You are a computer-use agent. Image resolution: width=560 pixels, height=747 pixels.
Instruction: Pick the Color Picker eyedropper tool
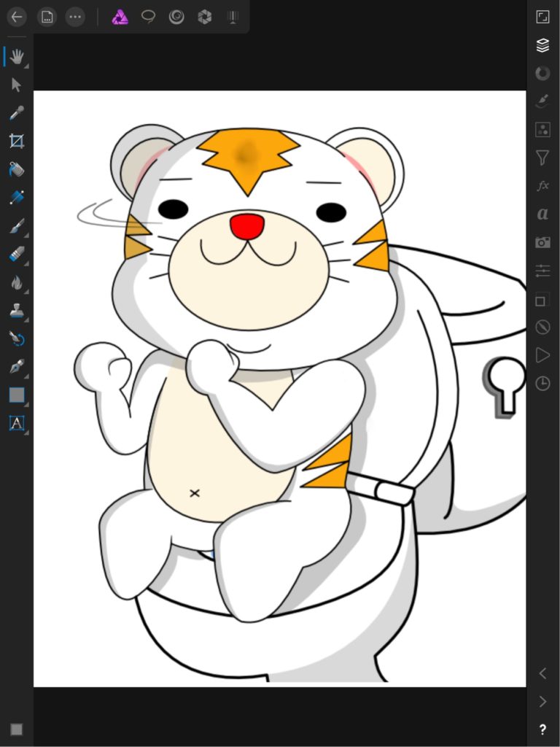[16, 113]
